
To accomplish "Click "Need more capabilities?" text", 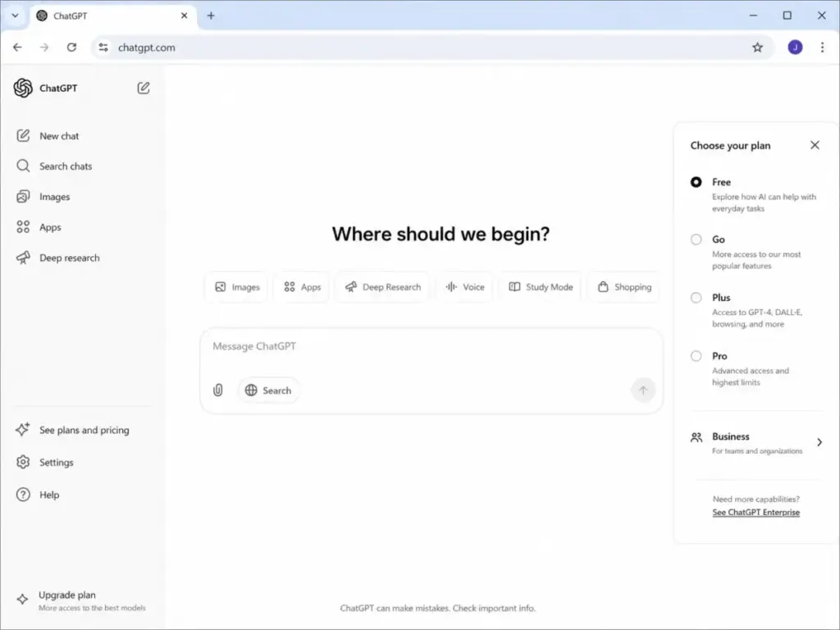I will [756, 500].
